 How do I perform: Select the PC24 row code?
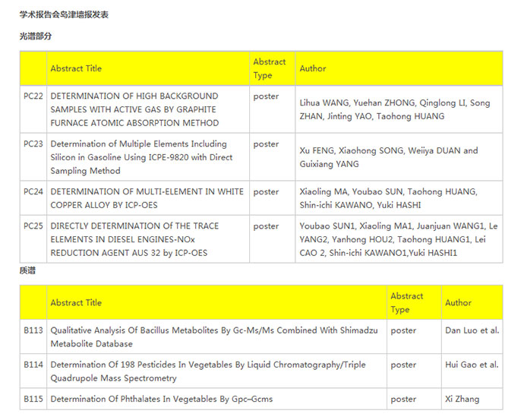click(33, 192)
